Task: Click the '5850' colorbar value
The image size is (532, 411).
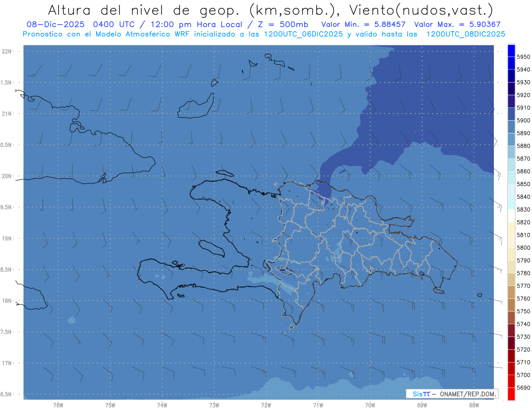Action: 523,184
